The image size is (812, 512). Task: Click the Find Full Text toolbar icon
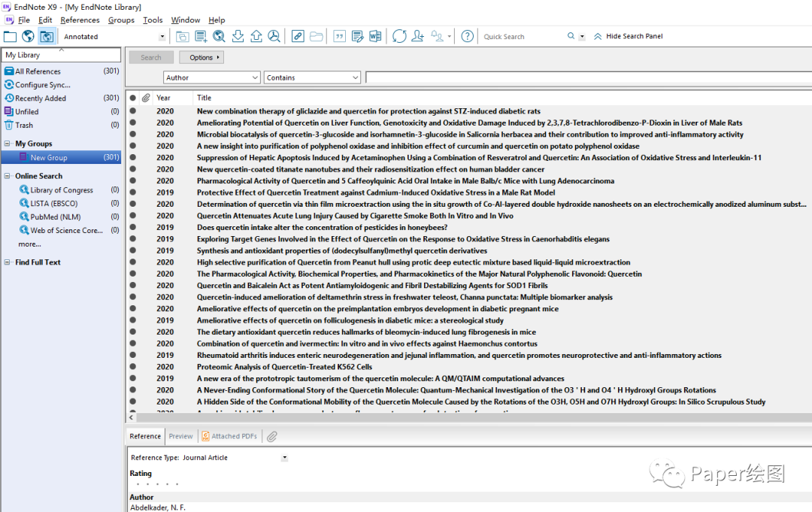(274, 36)
